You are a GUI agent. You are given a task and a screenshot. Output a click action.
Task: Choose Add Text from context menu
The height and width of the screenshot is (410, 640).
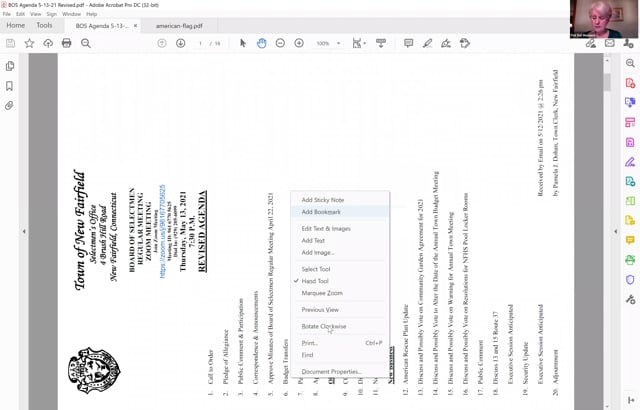pos(340,241)
